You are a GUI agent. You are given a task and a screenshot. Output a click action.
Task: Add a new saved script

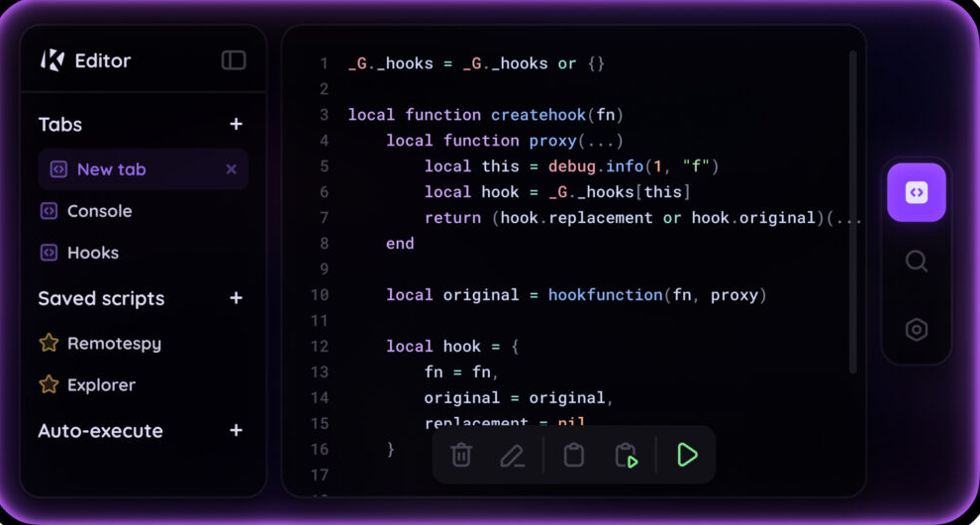(236, 298)
